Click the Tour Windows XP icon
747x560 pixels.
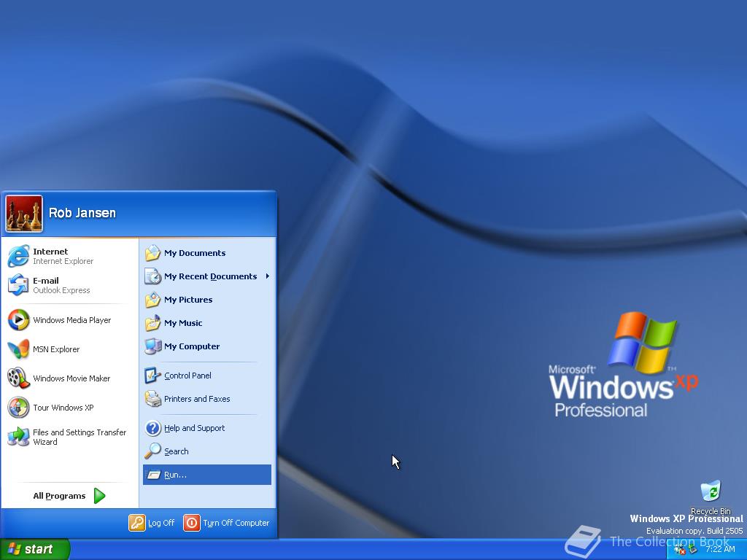[x=18, y=408]
